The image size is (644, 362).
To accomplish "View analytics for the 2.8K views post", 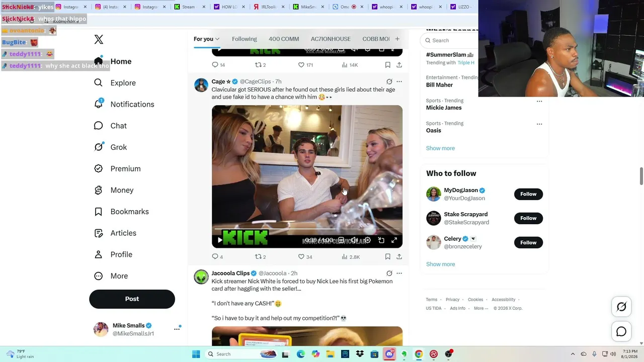I will tap(350, 257).
